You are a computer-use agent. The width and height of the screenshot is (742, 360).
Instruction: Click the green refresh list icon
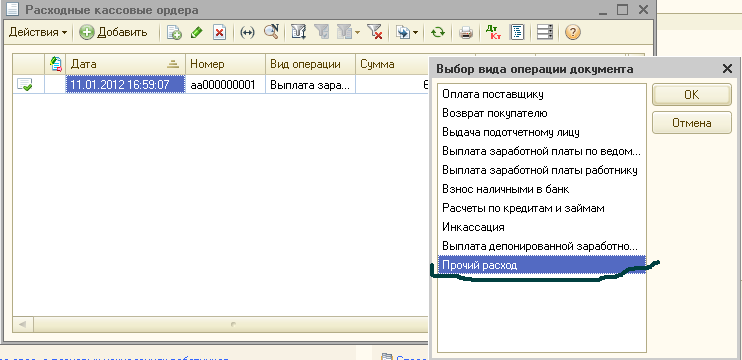pyautogui.click(x=438, y=33)
